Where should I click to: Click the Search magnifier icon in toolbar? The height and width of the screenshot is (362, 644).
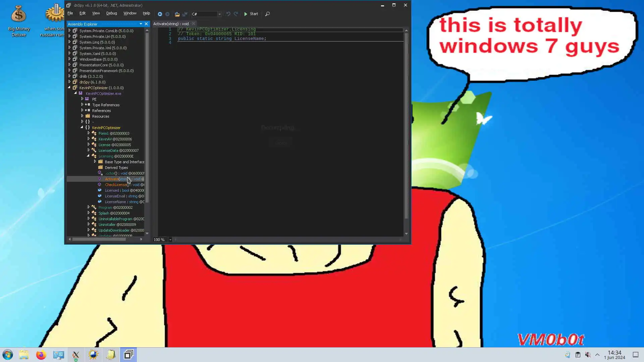pos(267,14)
